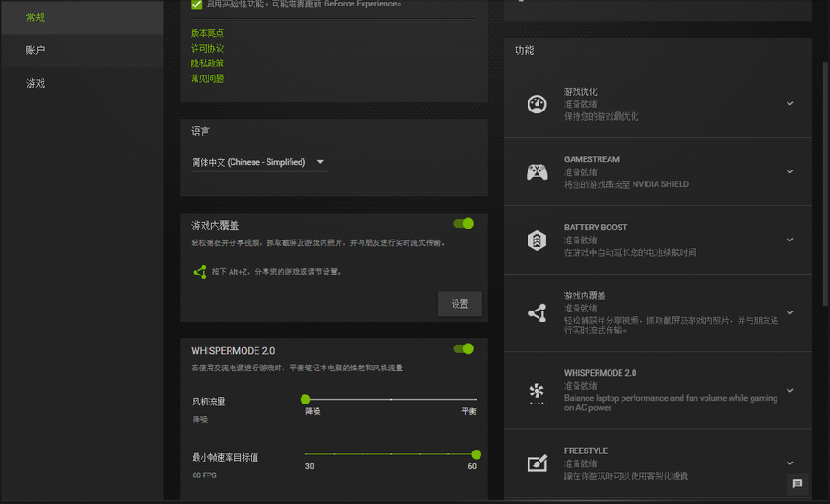Click the 平衡 label on fan slider
Image resolution: width=830 pixels, height=504 pixels.
468,412
